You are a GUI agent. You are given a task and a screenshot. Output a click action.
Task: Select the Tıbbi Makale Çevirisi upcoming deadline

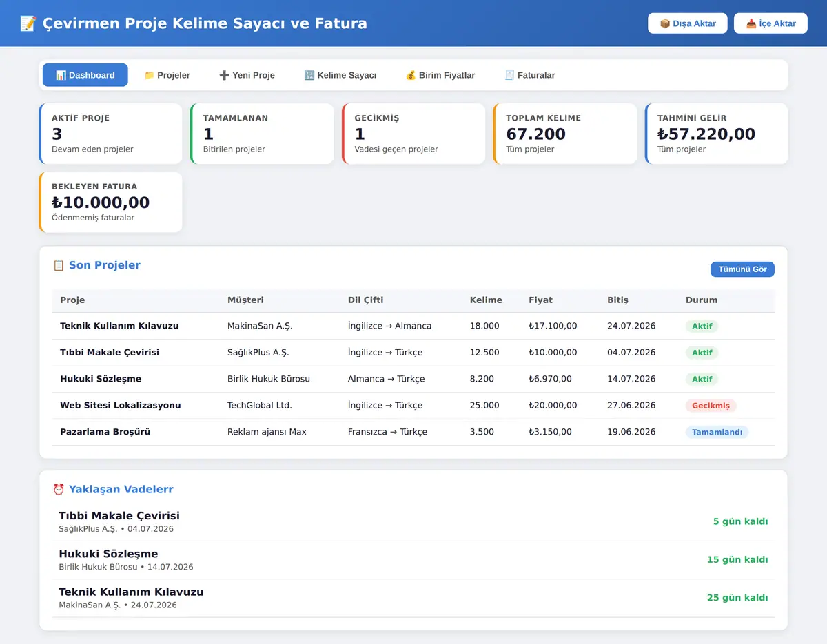(413, 521)
